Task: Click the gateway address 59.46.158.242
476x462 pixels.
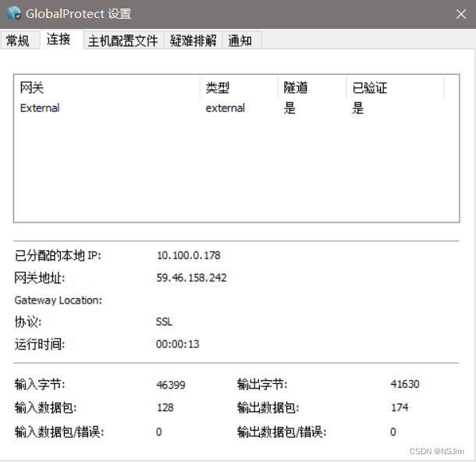Action: pyautogui.click(x=191, y=278)
